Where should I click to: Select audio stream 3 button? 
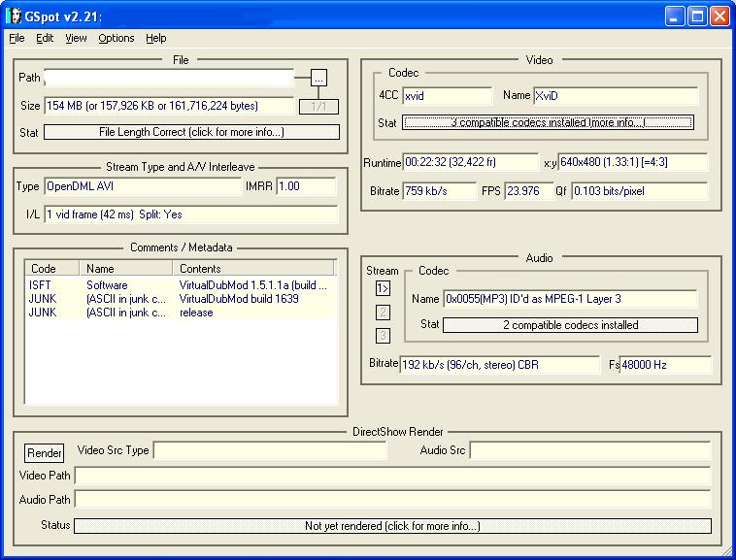(383, 336)
